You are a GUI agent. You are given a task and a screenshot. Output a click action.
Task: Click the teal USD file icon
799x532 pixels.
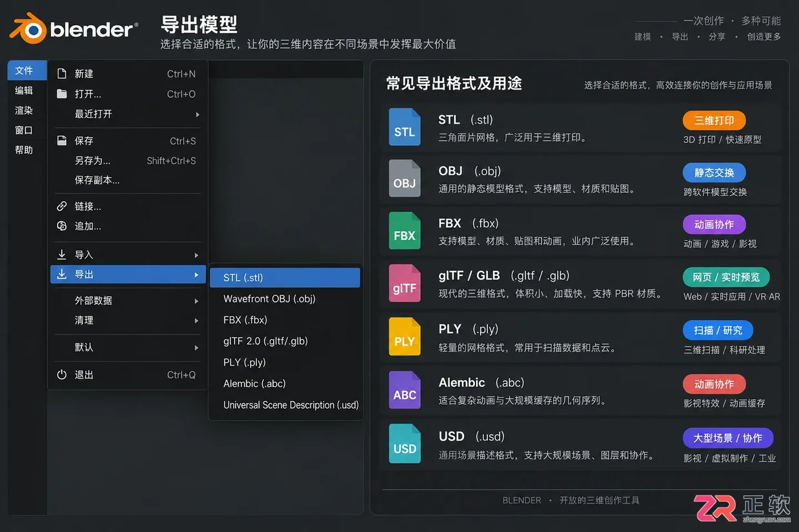(x=405, y=444)
